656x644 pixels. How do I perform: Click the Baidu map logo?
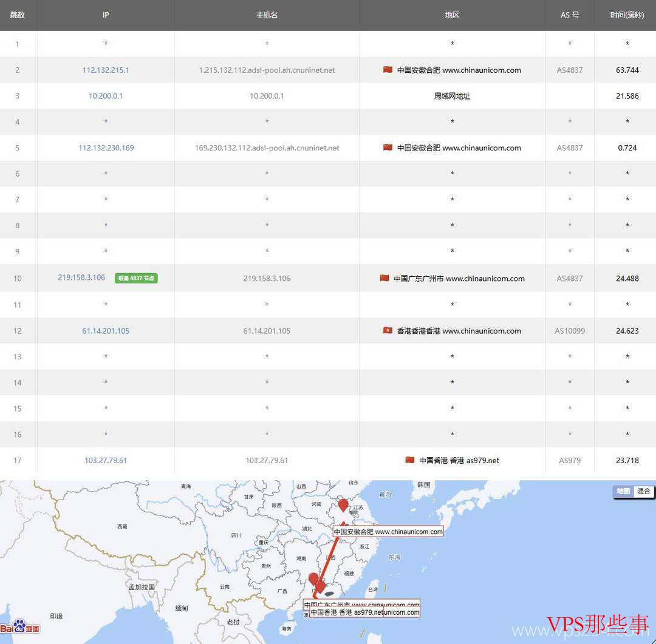point(19,627)
